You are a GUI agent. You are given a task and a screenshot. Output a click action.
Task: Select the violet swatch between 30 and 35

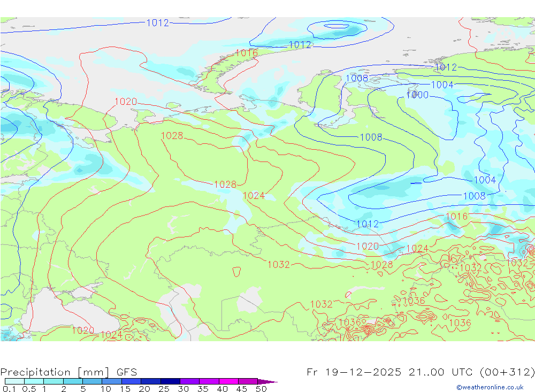tap(190, 381)
